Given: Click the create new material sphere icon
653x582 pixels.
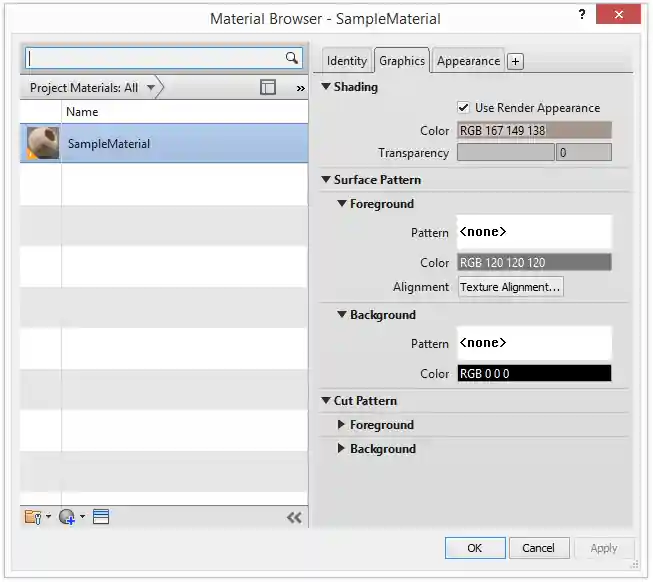Looking at the screenshot, I should point(67,517).
